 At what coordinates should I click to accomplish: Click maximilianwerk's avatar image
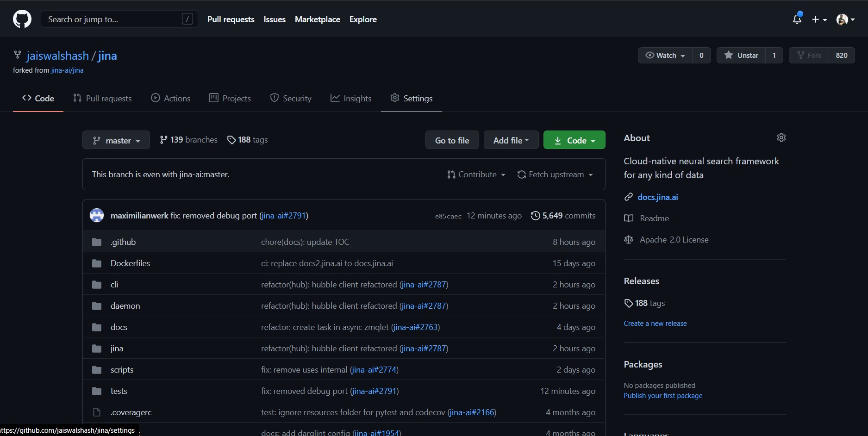[x=97, y=215]
